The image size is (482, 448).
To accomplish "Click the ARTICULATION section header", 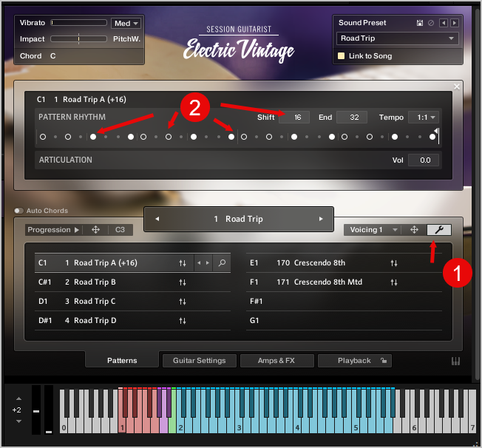I will click(x=66, y=160).
